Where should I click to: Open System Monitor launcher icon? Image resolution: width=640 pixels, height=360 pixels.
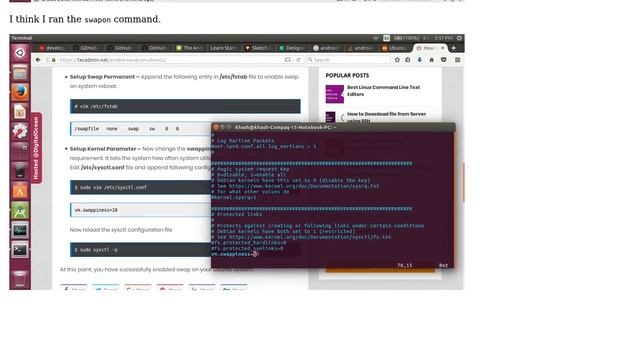click(x=20, y=231)
